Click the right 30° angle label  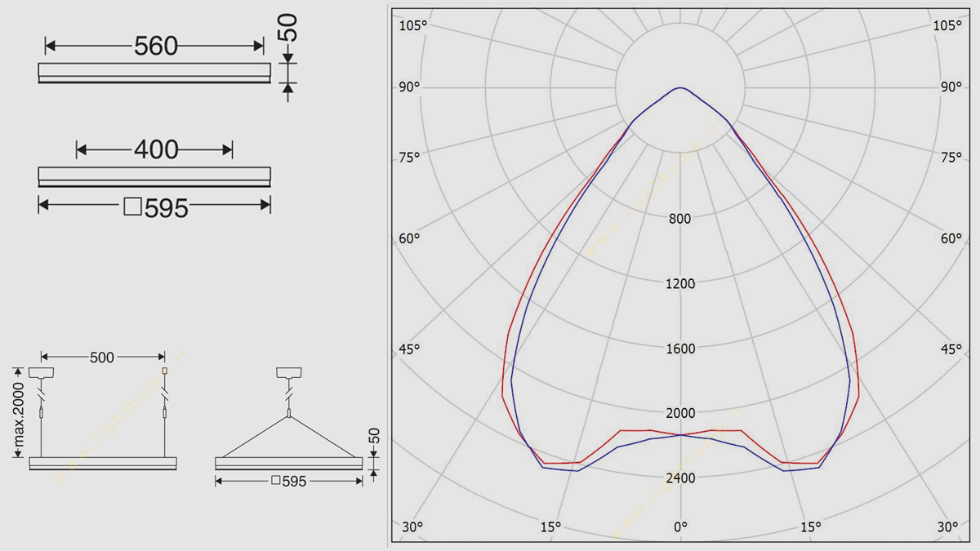pyautogui.click(x=947, y=527)
